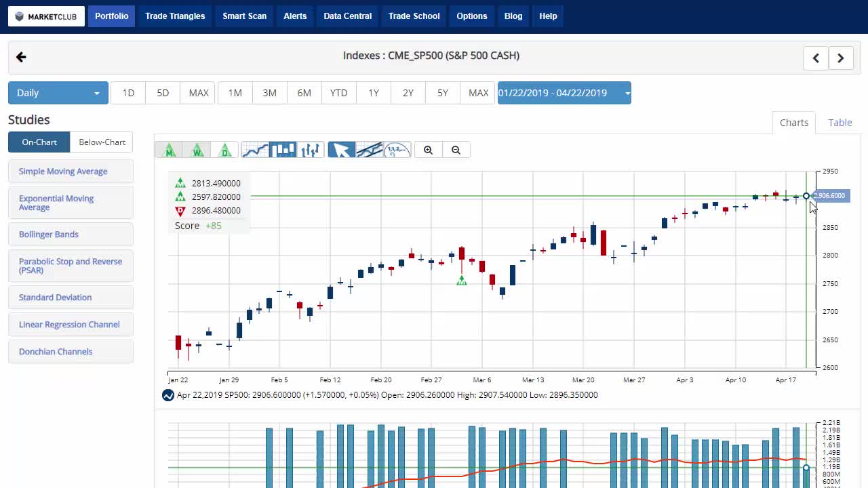Set range to 5D

[163, 93]
